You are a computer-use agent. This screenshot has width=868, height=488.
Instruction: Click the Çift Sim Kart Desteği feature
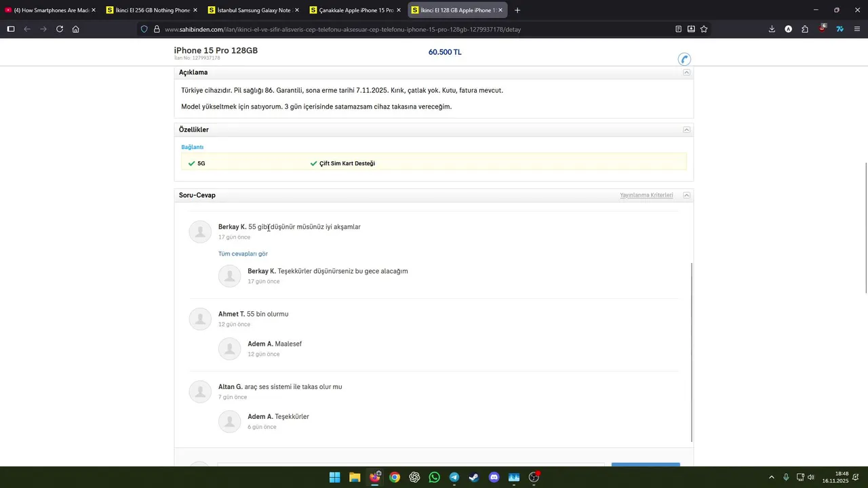pyautogui.click(x=342, y=163)
